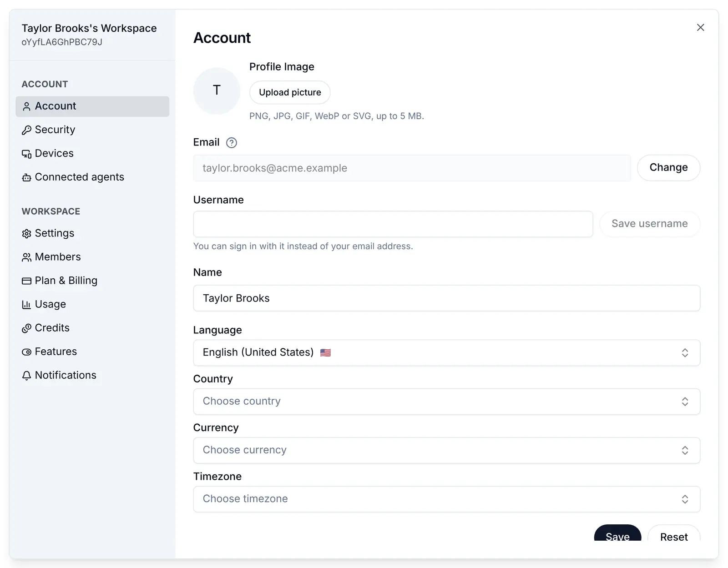
Task: Click the Credits coins icon
Action: point(26,328)
